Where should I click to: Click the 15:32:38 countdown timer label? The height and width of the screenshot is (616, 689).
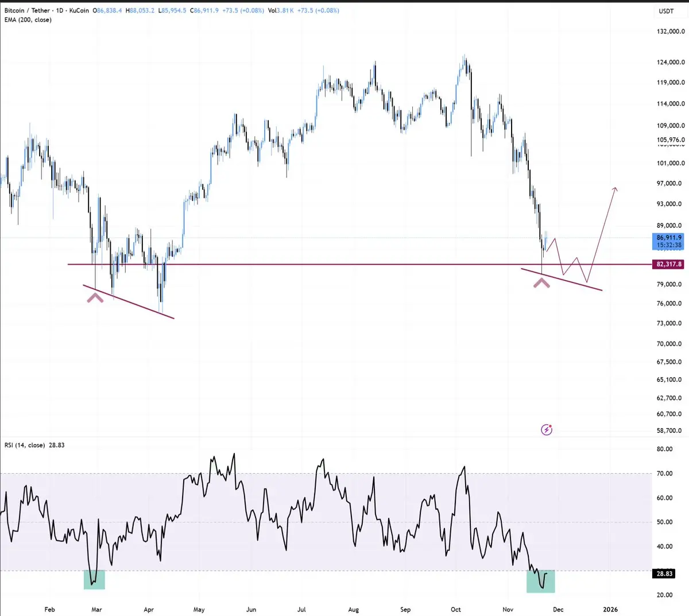click(x=669, y=245)
